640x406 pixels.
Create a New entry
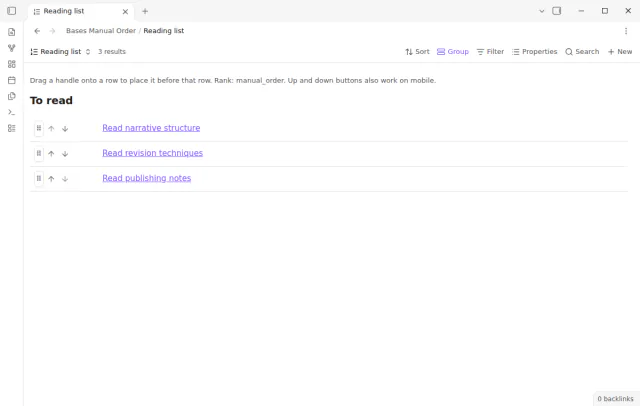620,52
